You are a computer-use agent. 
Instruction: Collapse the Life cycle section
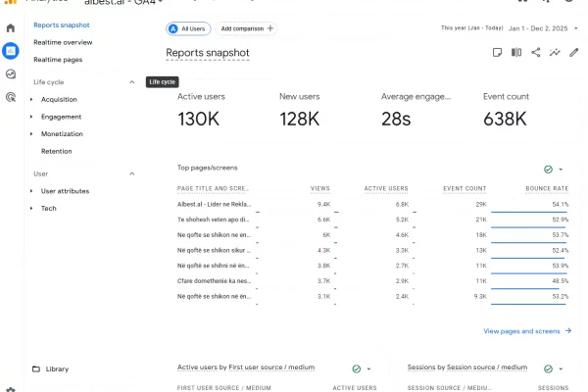132,82
